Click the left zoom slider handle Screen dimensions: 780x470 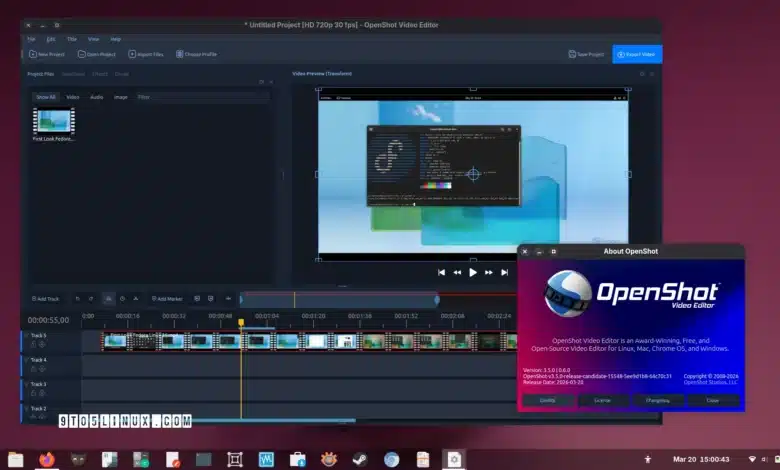[241, 300]
